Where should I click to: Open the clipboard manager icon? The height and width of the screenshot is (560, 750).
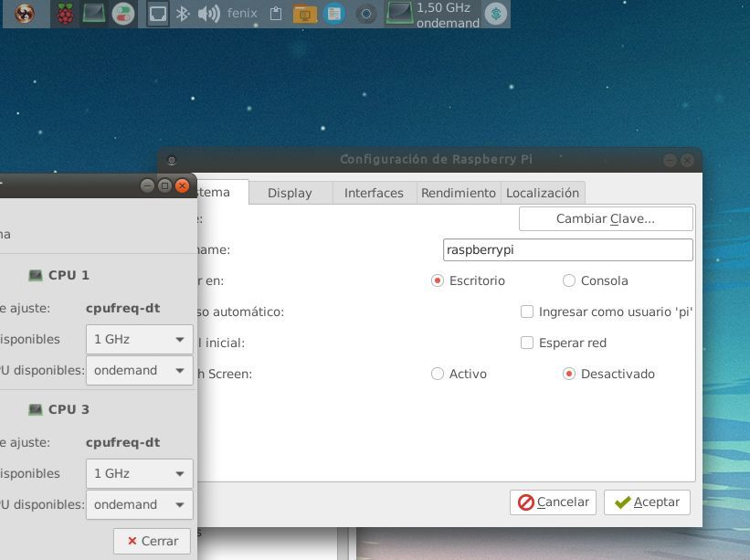click(x=276, y=14)
